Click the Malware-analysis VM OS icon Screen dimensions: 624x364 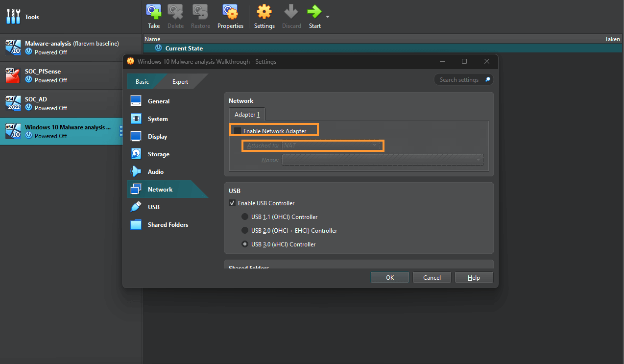point(13,48)
